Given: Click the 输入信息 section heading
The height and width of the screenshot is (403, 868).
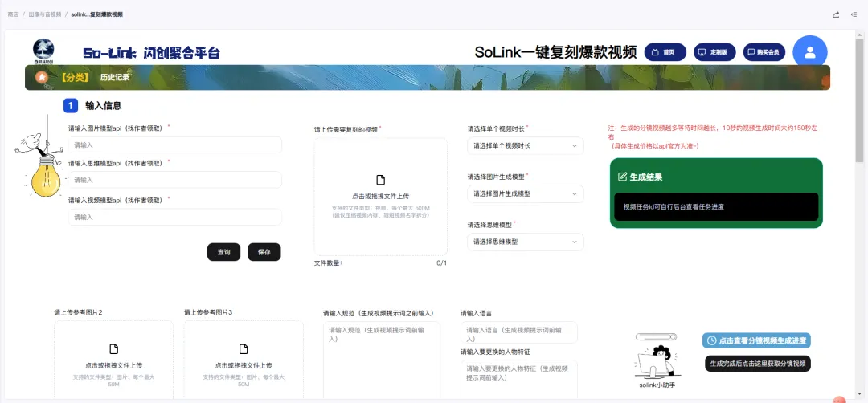Looking at the screenshot, I should tap(104, 106).
